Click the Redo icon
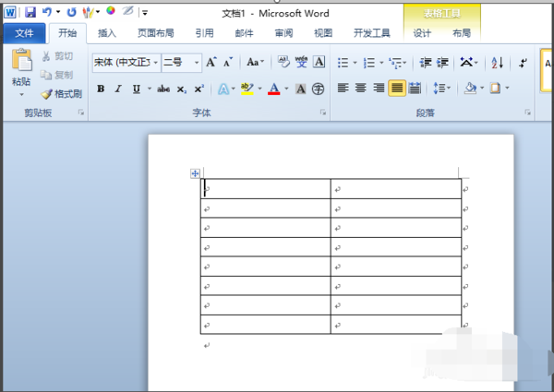This screenshot has width=554, height=392. (x=71, y=12)
